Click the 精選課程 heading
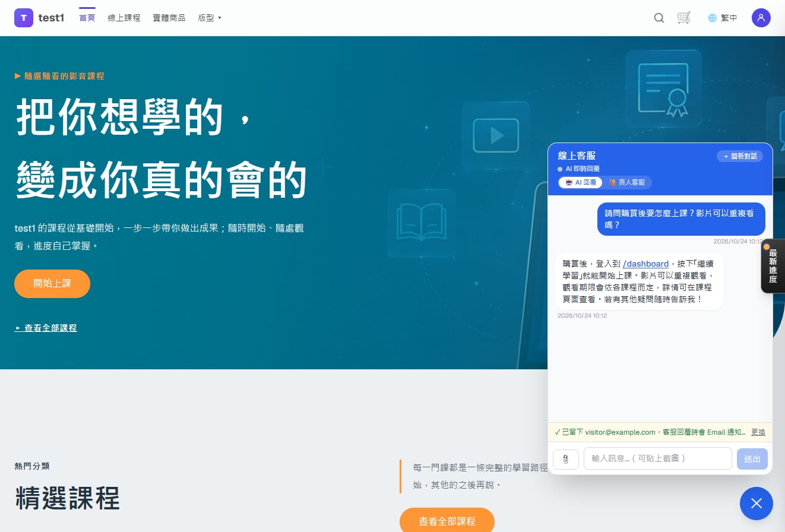 tap(67, 498)
